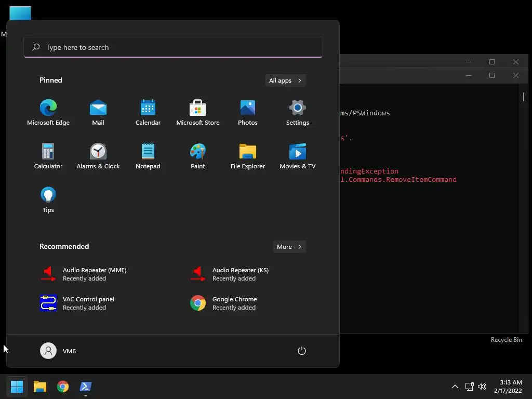Screen dimensions: 532x399
Task: Maximize the front PowerShell window
Action: [492, 75]
